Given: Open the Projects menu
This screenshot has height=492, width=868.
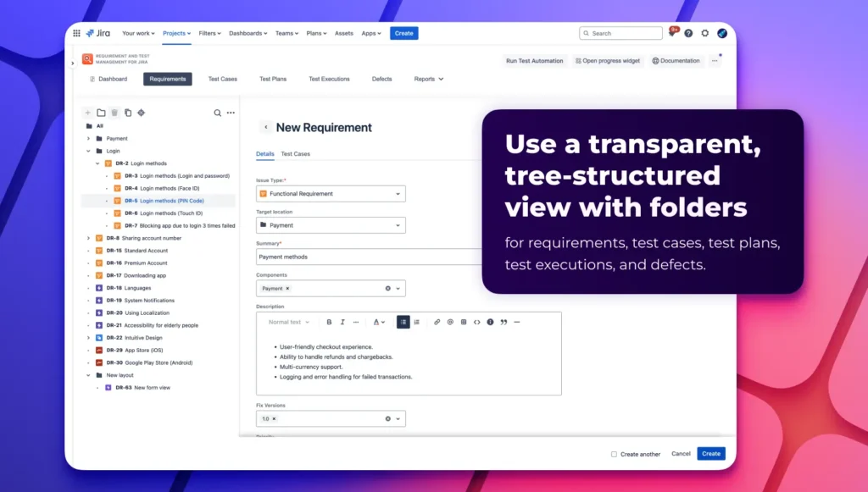Looking at the screenshot, I should pyautogui.click(x=176, y=33).
